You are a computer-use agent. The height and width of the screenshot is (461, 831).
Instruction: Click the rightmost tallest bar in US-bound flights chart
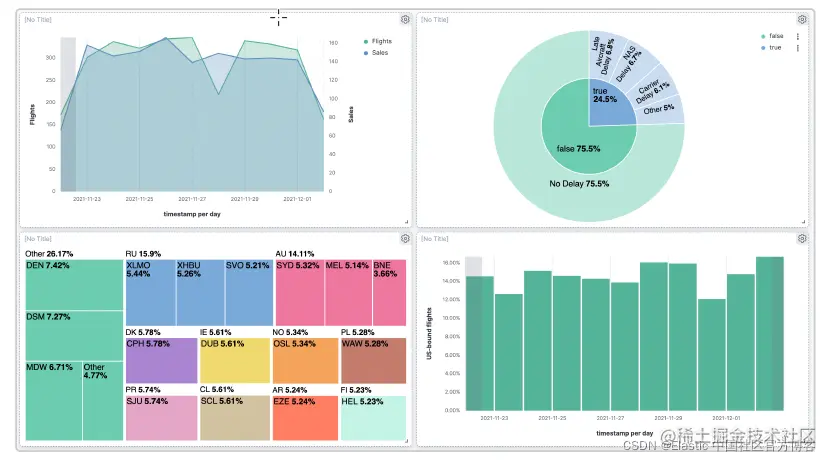click(x=770, y=334)
